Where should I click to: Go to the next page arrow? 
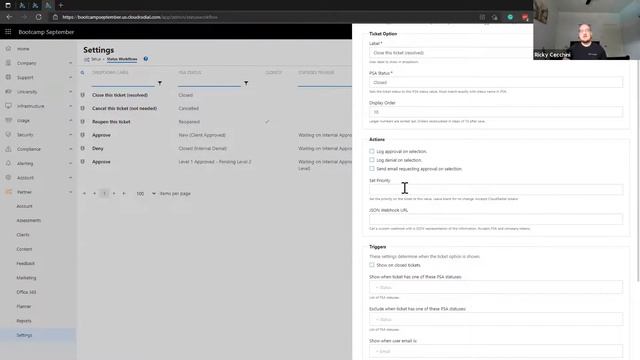click(x=114, y=193)
